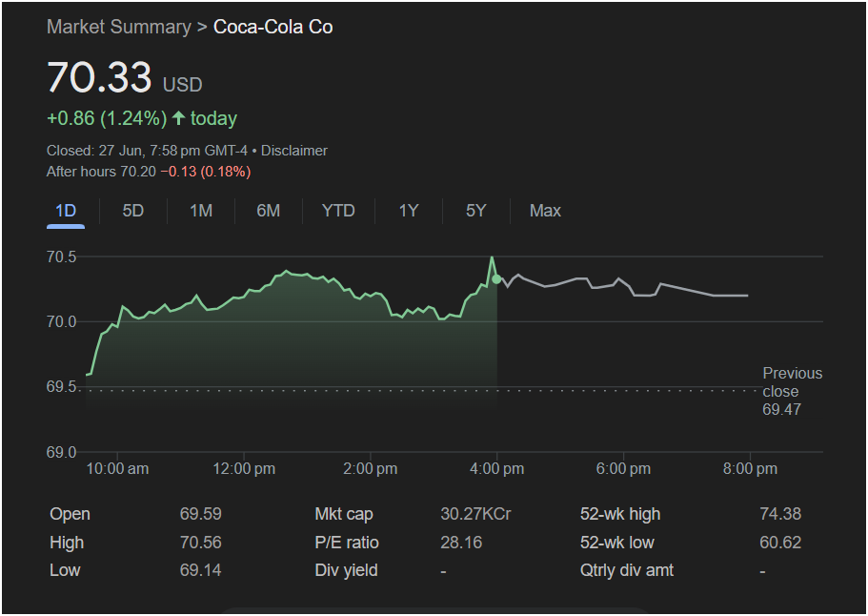The height and width of the screenshot is (616, 868).
Task: Click the 52-wk low value 60.62
Action: pos(780,543)
